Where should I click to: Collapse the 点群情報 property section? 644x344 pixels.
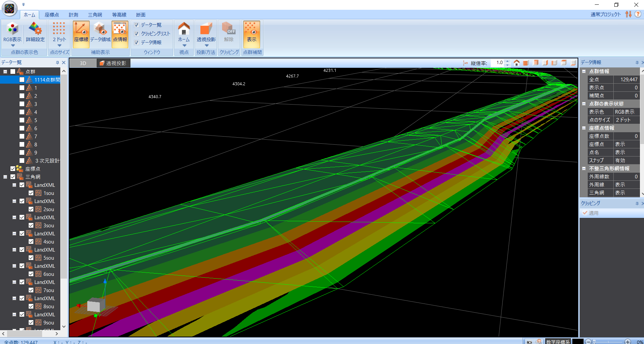(584, 71)
